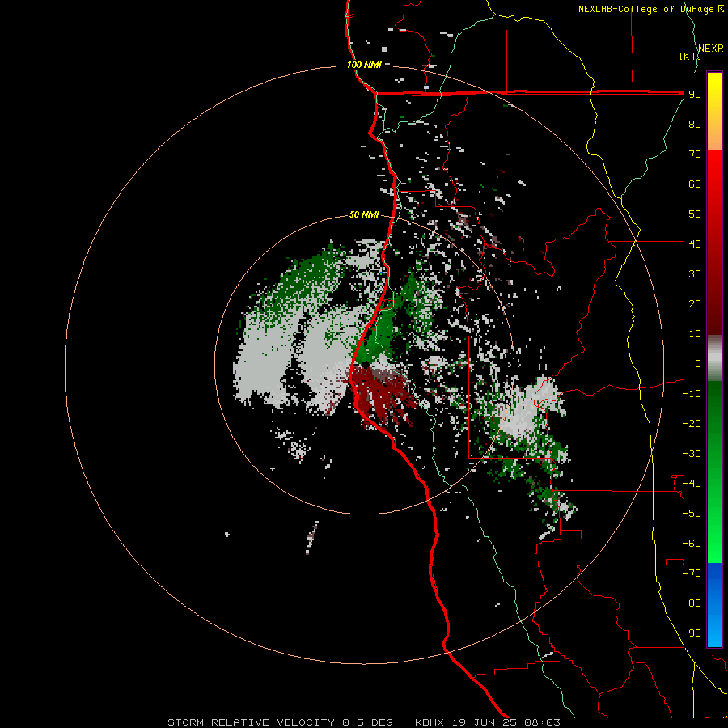Click the NEXR label above the scale

pyautogui.click(x=711, y=49)
